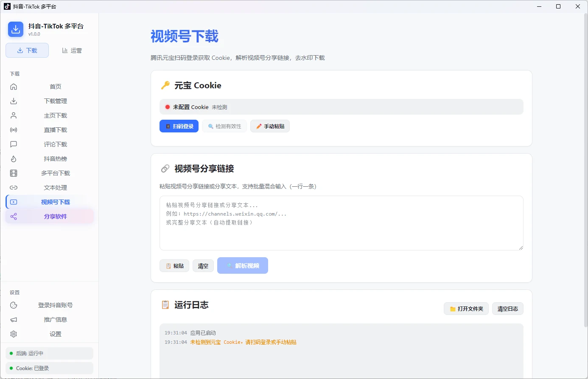Select 视频号下载 sidebar item
The height and width of the screenshot is (379, 588).
[50, 202]
